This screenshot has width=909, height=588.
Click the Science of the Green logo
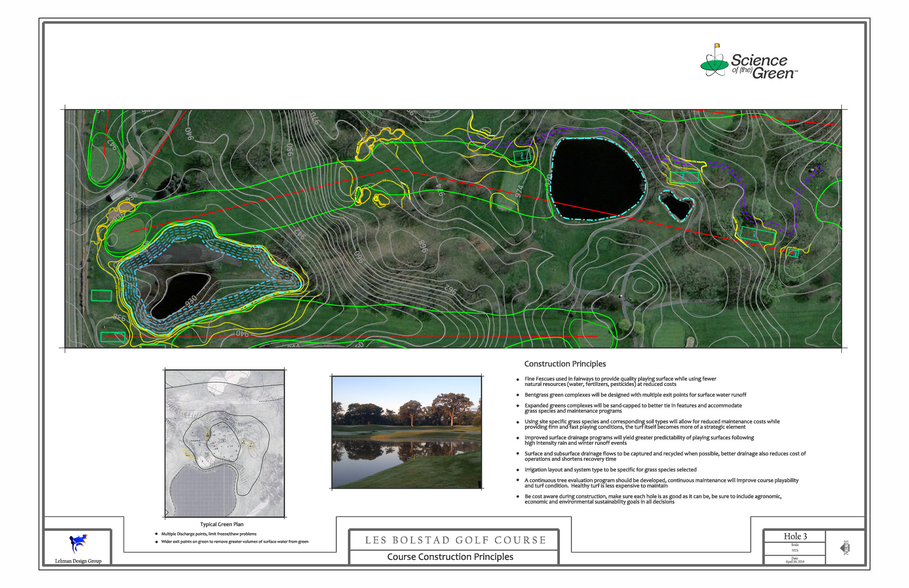point(749,61)
